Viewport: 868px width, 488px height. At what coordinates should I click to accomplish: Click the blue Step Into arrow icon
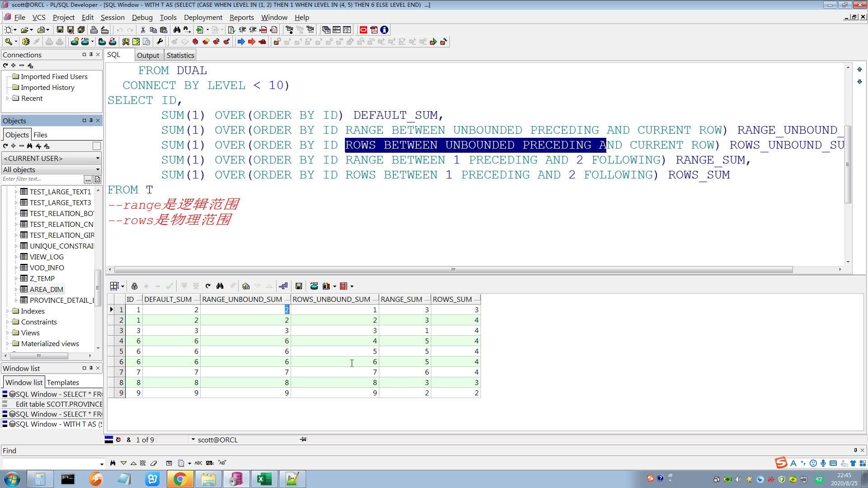[241, 42]
